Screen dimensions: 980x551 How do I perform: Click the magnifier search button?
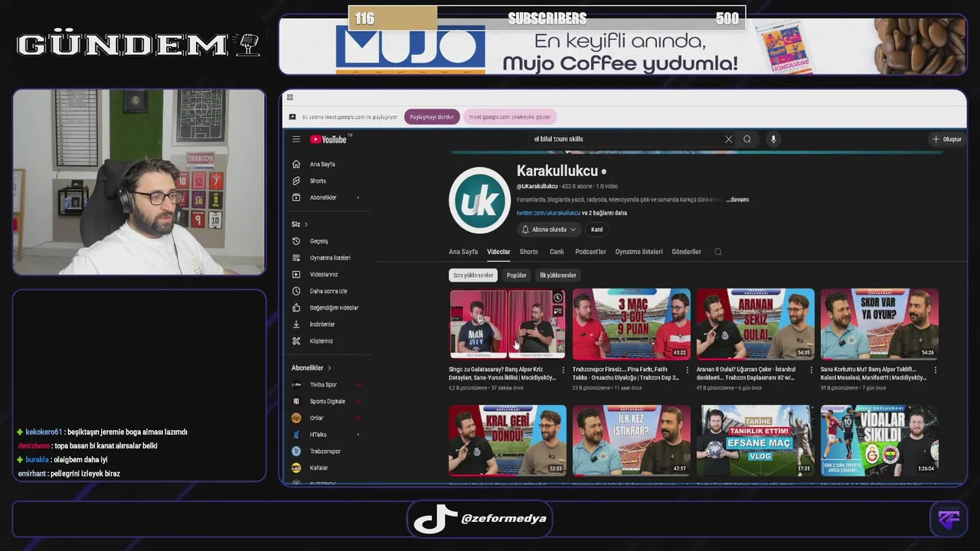coord(747,139)
